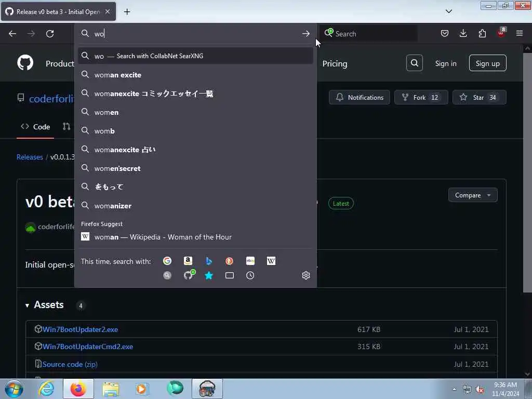Add the GitHub search engine
The image size is (532, 399).
click(x=189, y=275)
